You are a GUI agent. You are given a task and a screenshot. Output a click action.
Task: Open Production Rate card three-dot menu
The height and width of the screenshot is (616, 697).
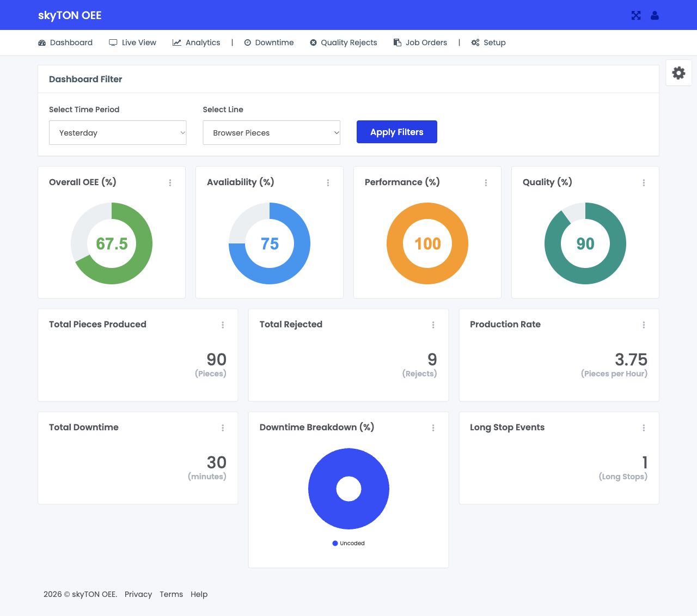tap(644, 325)
